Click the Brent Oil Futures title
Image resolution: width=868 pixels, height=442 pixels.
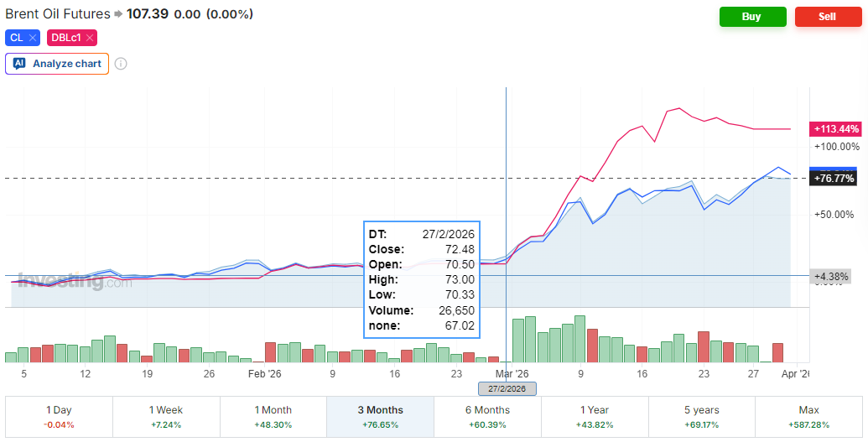tap(57, 14)
